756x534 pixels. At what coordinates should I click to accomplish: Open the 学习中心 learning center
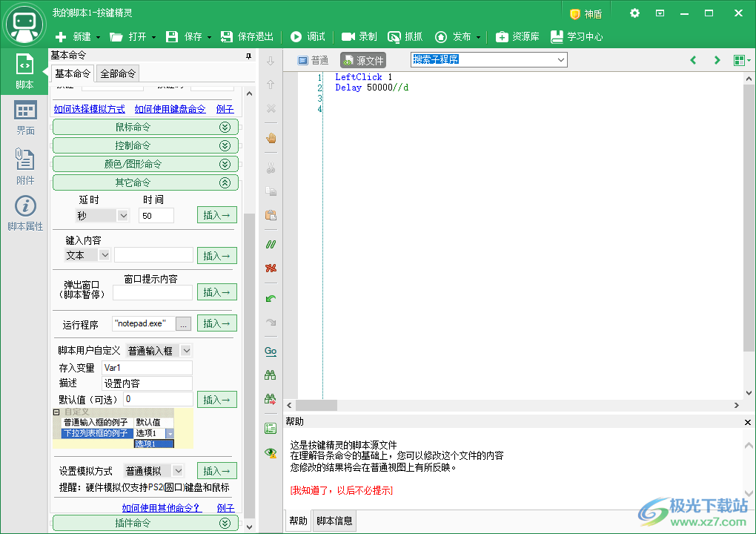(577, 36)
